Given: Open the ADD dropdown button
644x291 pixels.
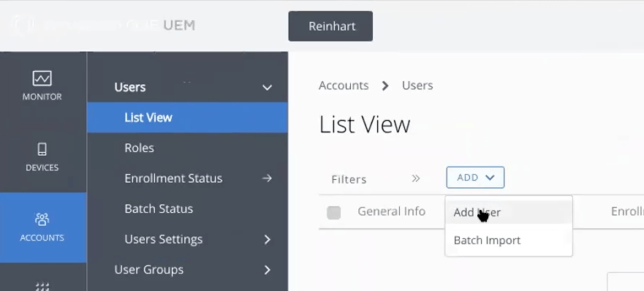Looking at the screenshot, I should pos(475,178).
